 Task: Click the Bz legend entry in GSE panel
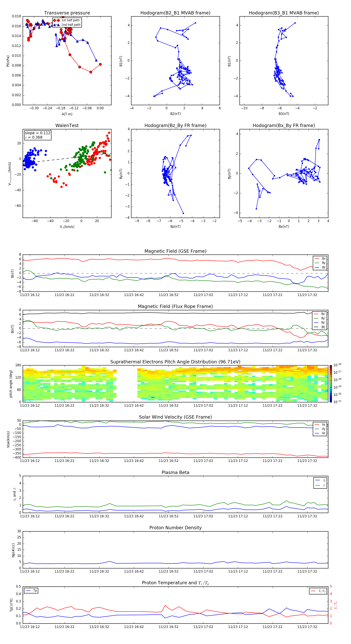tap(320, 267)
